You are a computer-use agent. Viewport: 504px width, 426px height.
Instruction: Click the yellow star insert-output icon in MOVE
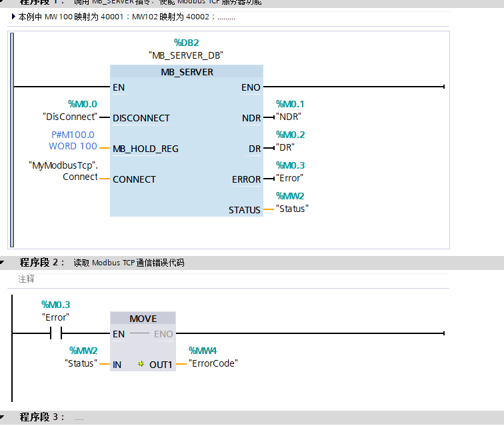coord(141,364)
